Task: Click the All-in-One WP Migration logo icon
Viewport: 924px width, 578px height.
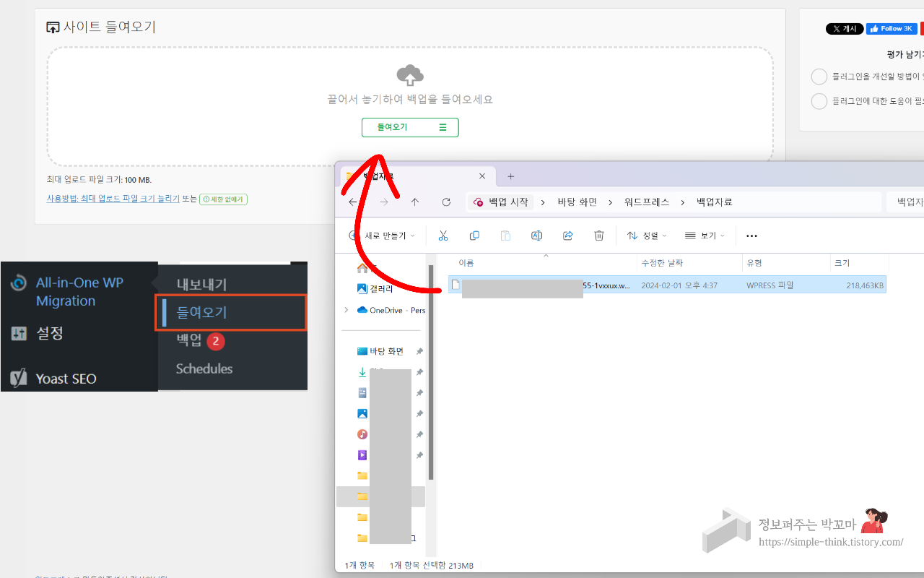Action: pos(19,282)
